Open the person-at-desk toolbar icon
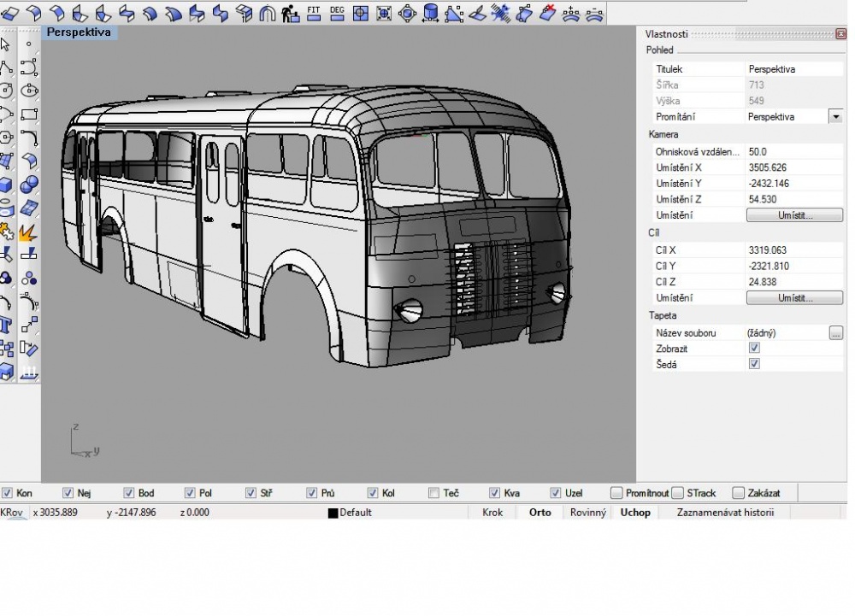Screen dimensions: 855x616 click(290, 13)
